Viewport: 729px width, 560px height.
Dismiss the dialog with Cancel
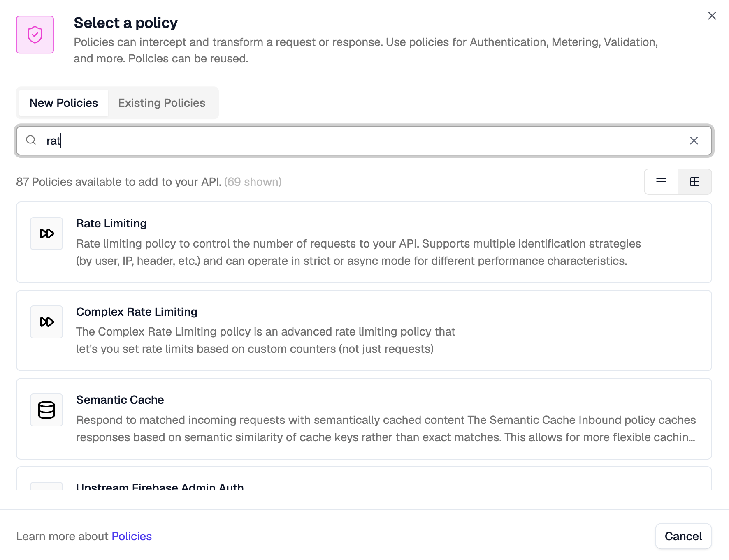(x=683, y=536)
